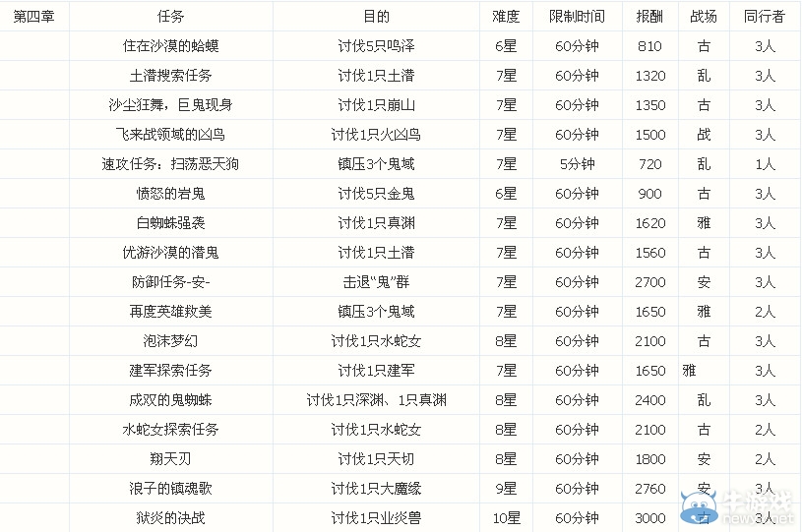Select the 5分钟 time limit cell

click(577, 164)
